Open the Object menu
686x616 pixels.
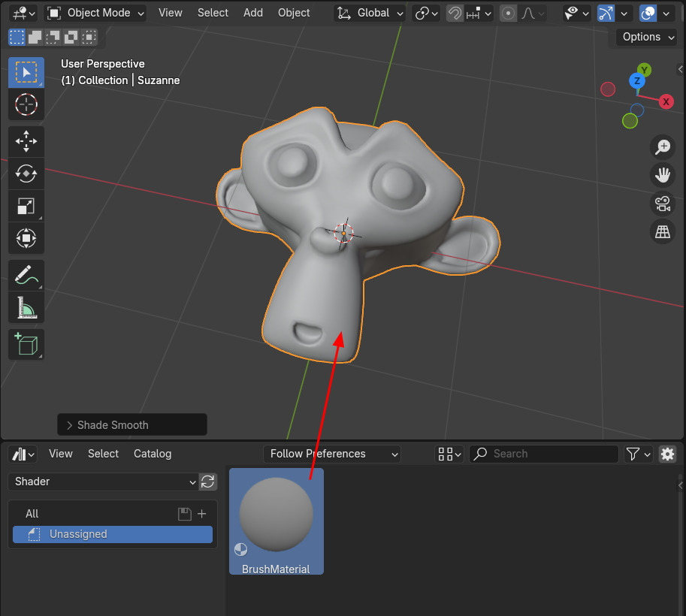coord(294,13)
